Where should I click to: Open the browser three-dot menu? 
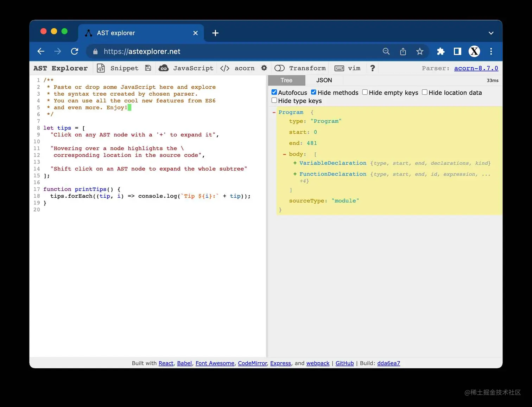pyautogui.click(x=491, y=51)
